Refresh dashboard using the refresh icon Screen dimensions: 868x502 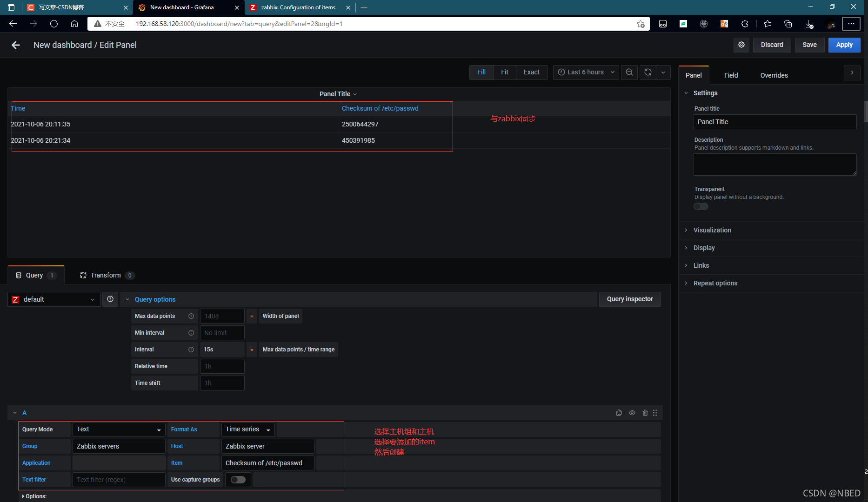pos(648,72)
